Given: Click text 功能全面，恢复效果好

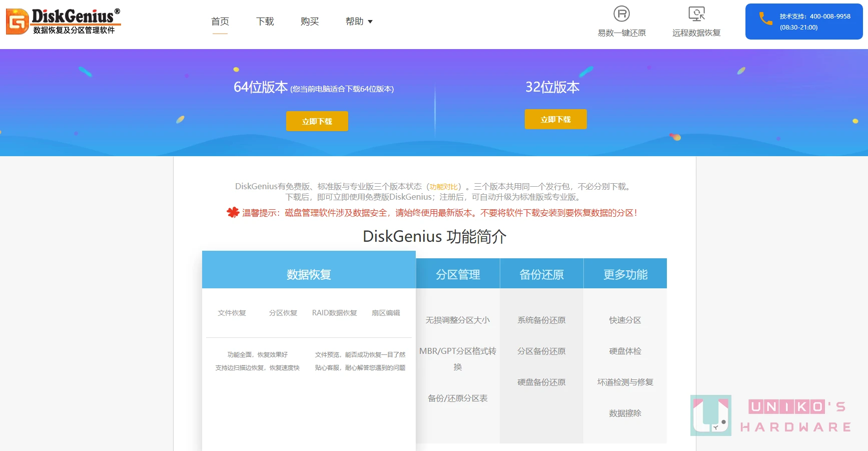Looking at the screenshot, I should tap(258, 354).
